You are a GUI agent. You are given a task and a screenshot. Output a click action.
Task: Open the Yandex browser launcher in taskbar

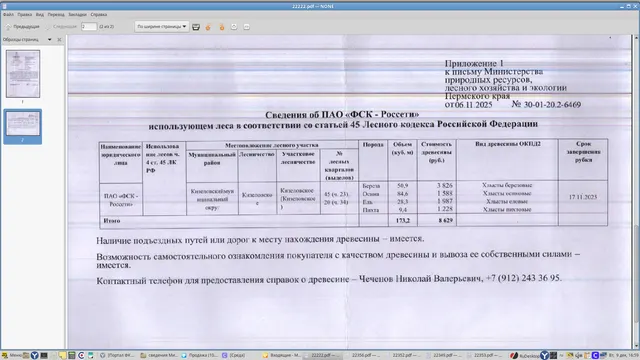tap(35, 356)
